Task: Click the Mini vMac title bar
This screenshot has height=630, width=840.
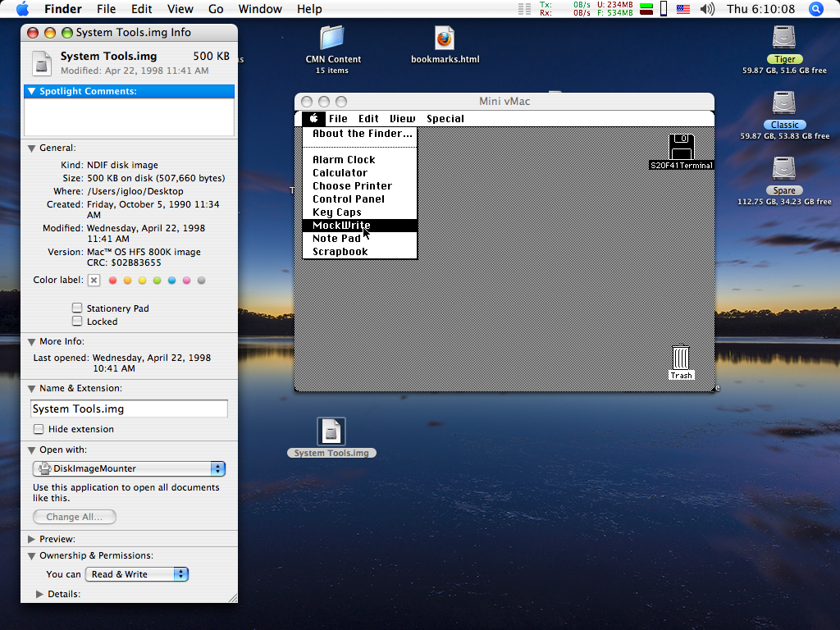Action: [x=504, y=101]
